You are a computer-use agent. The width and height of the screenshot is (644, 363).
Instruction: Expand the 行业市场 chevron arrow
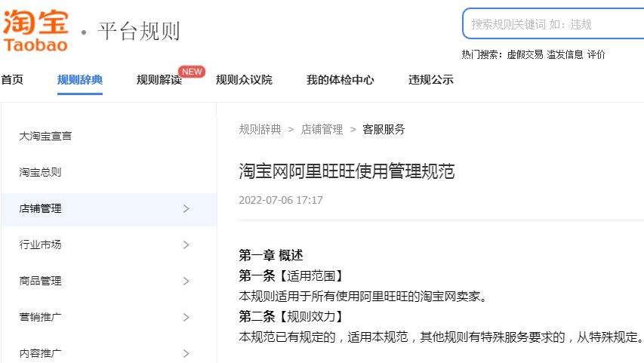(x=186, y=245)
